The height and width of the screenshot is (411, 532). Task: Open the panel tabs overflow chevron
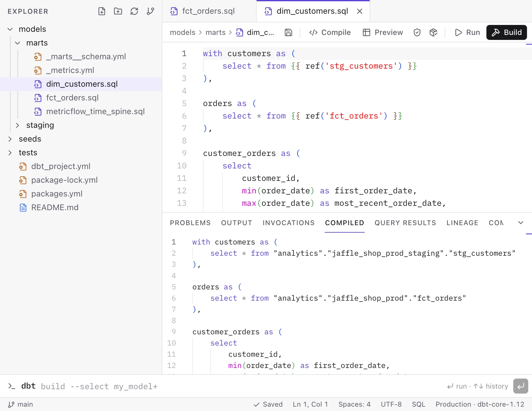(521, 223)
